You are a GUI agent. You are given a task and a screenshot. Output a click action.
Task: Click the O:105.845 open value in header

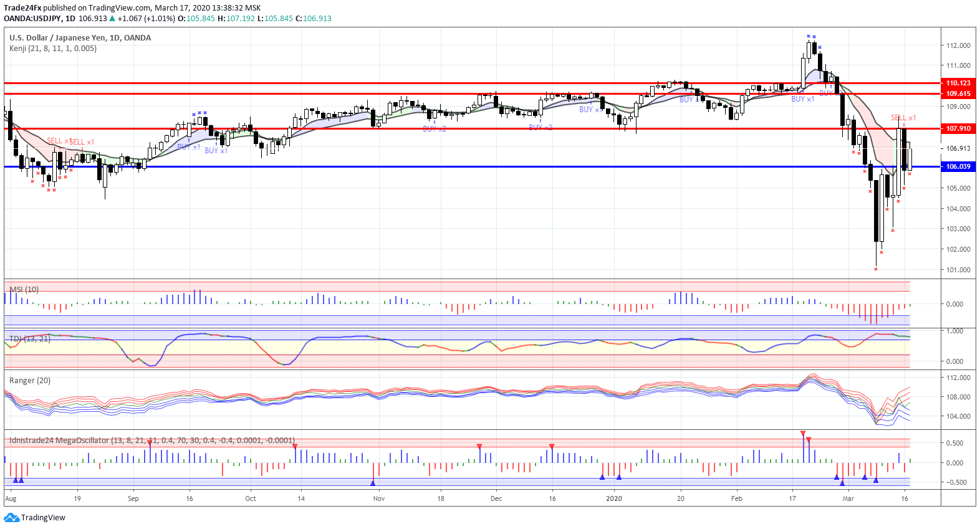196,19
